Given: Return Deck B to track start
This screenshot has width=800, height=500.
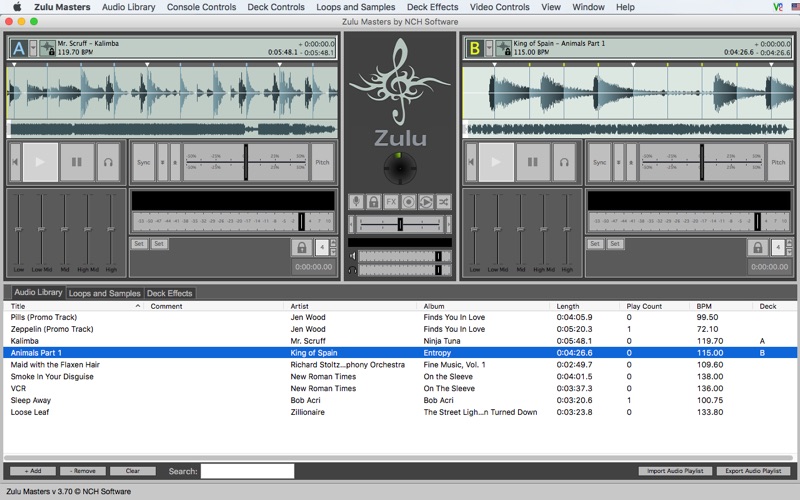Looking at the screenshot, I should (x=471, y=162).
